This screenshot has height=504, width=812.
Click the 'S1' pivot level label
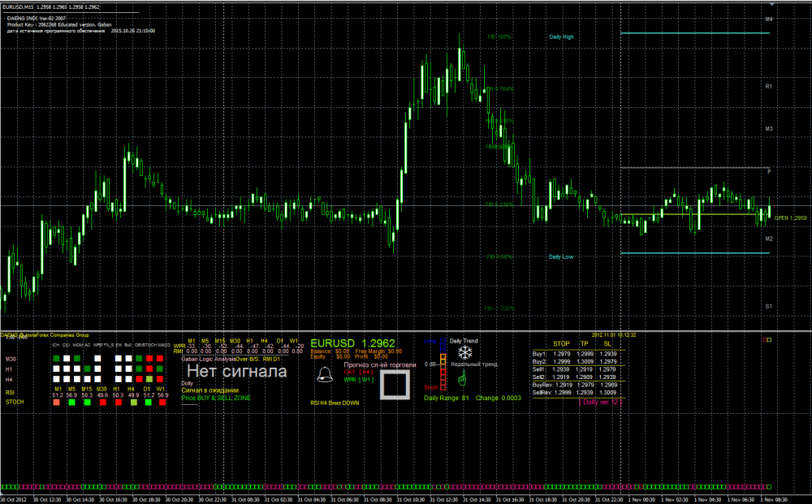click(768, 306)
